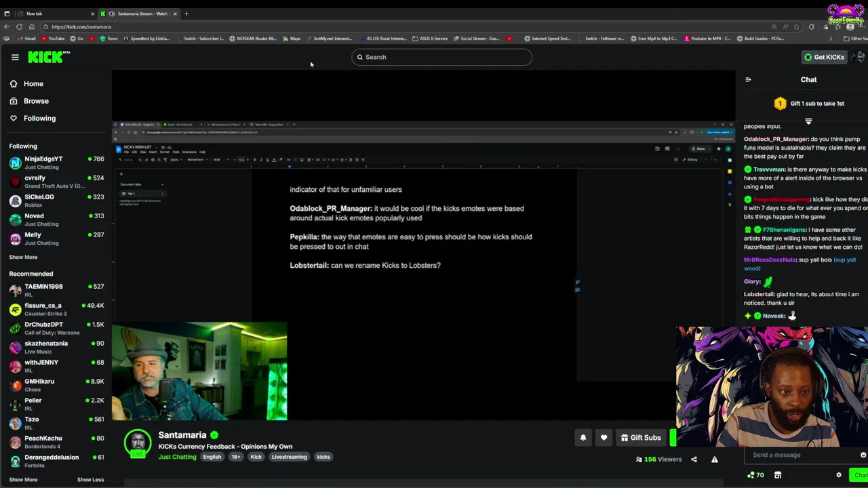This screenshot has width=868, height=488.
Task: Click the Get KICKs button
Action: [x=824, y=57]
